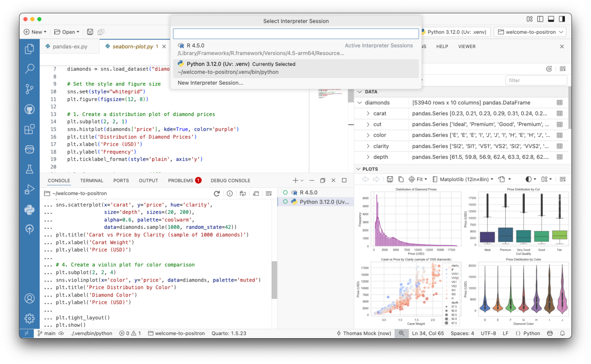Open the GitHub extension icon in sidebar

point(30,109)
